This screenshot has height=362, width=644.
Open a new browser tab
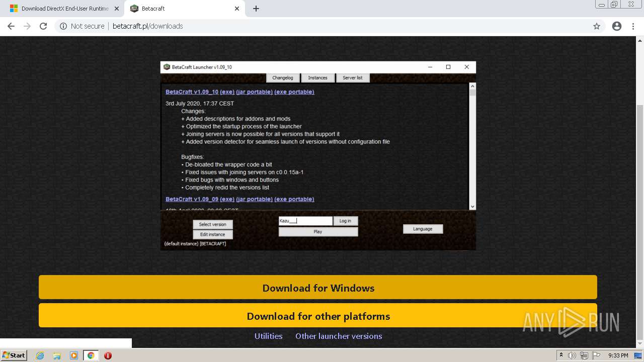click(256, 9)
